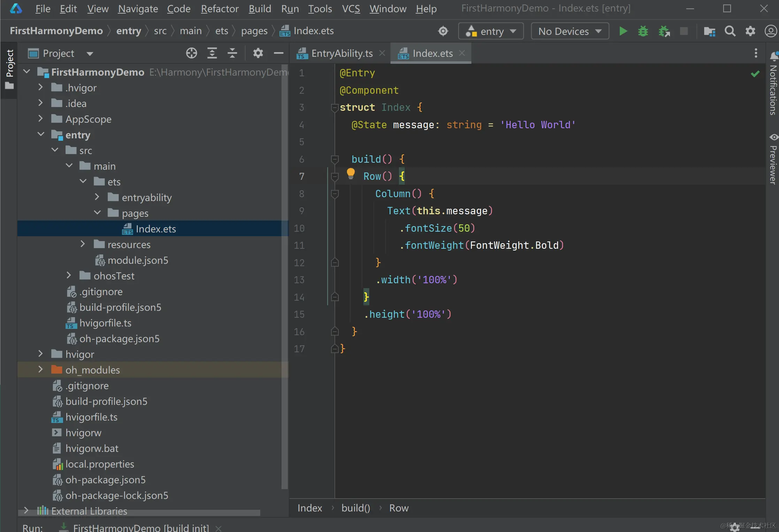The width and height of the screenshot is (779, 532).
Task: Open module.json5 in project tree
Action: [138, 260]
